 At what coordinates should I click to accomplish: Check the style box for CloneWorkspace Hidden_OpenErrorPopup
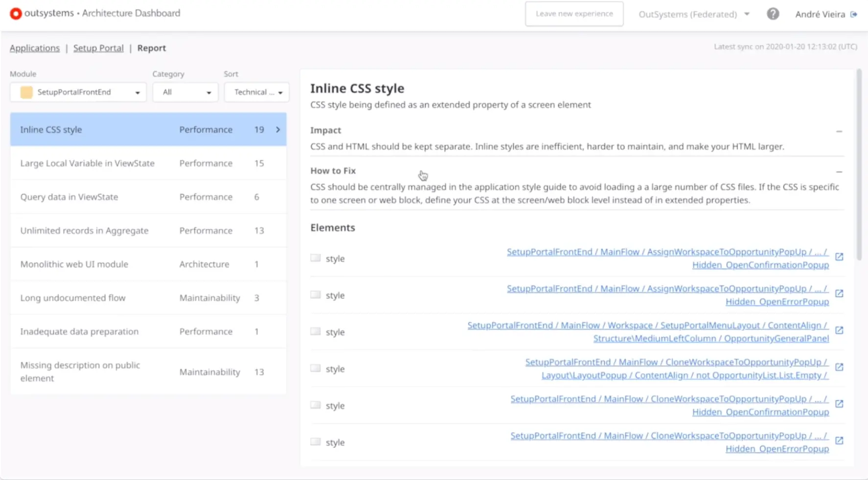click(x=316, y=442)
